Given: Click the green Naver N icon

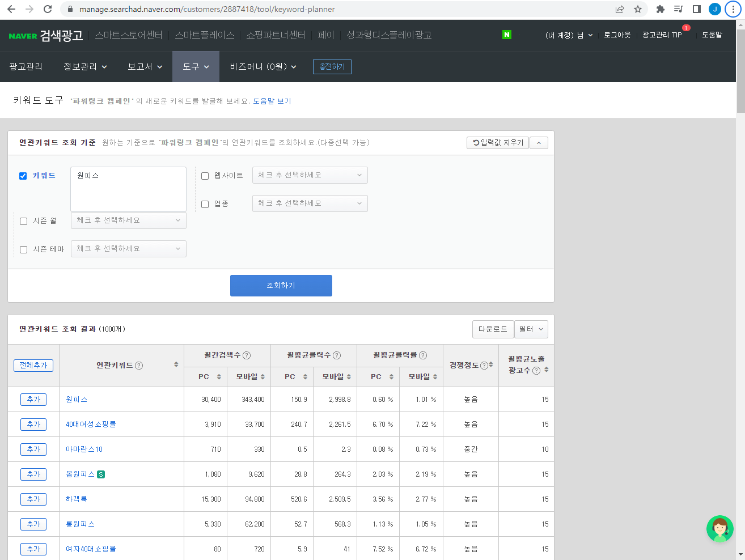Looking at the screenshot, I should tap(507, 35).
